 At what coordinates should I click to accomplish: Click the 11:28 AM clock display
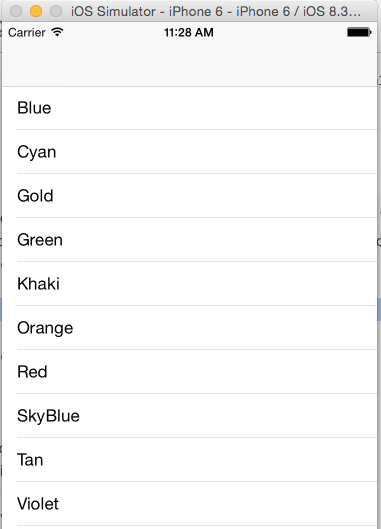(189, 32)
